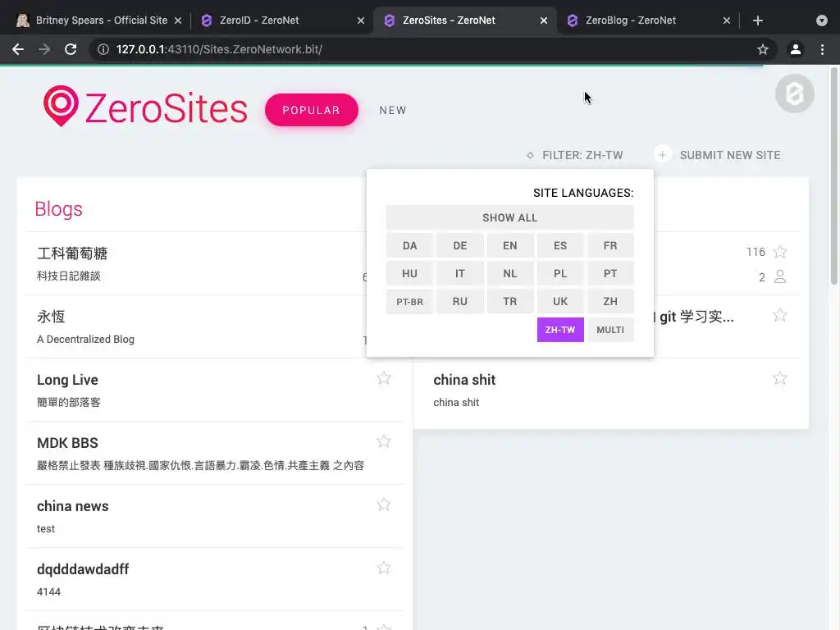Open the Long Live blog link
The image size is (840, 630).
point(67,380)
